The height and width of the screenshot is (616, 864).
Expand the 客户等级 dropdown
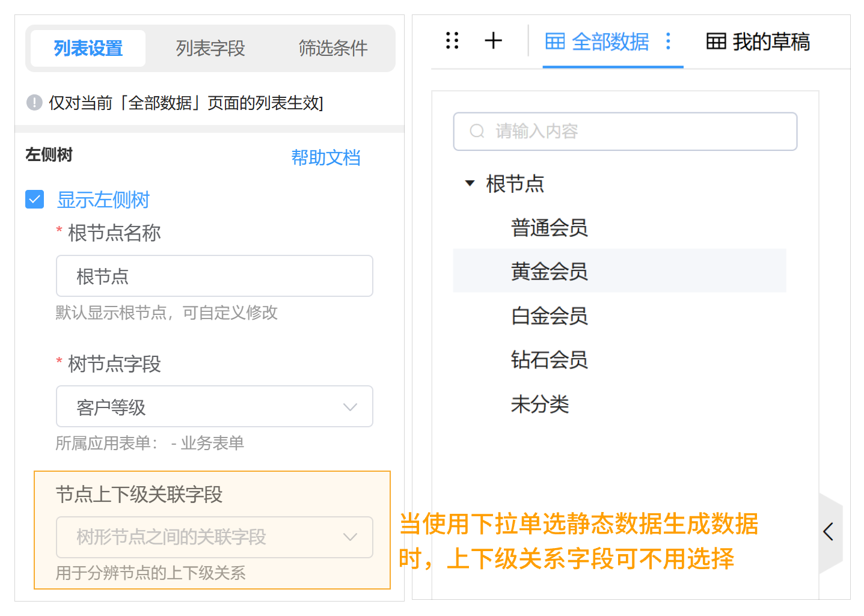point(350,407)
